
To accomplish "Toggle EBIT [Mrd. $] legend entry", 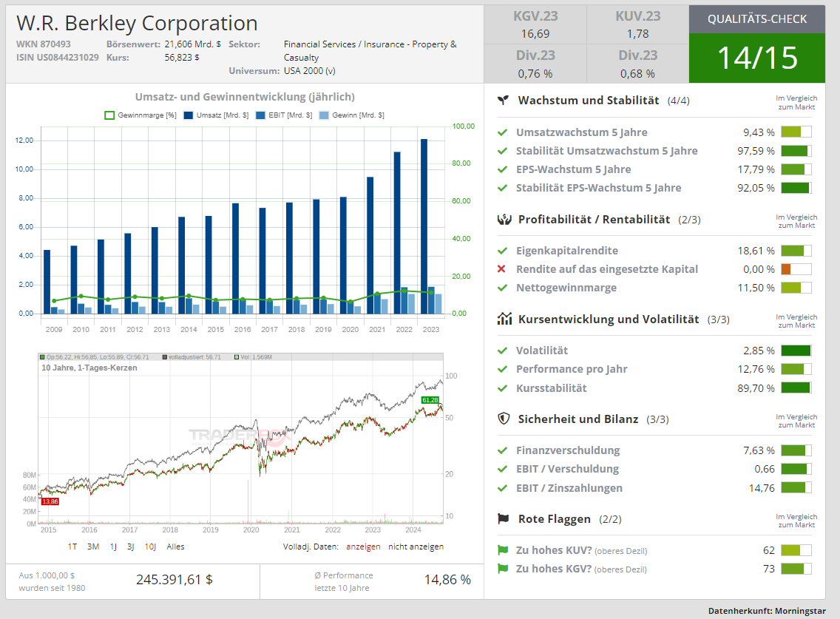I will tap(283, 115).
